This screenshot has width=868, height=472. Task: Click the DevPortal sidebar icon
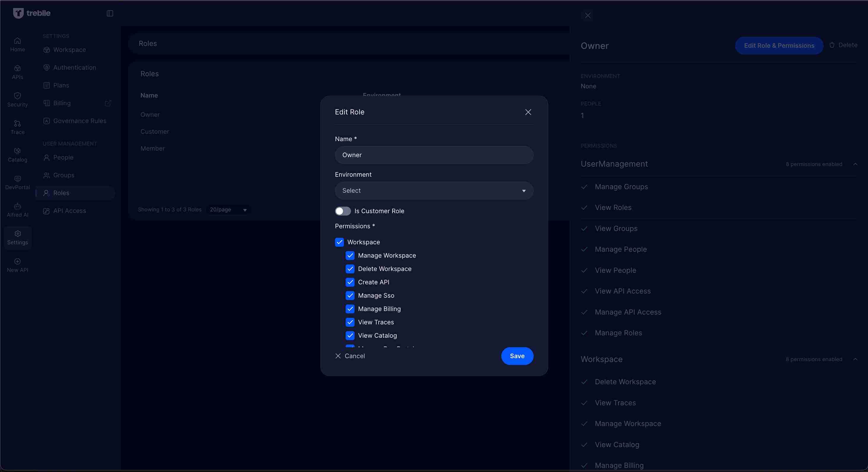pyautogui.click(x=17, y=179)
